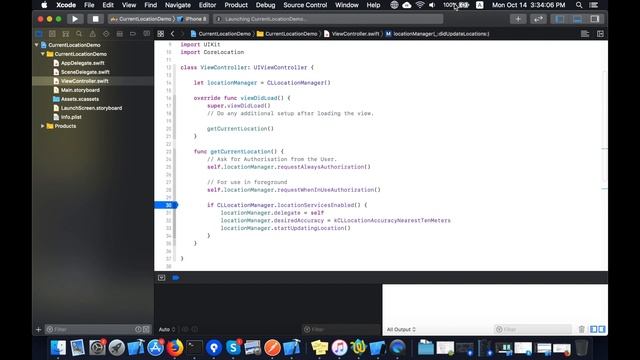This screenshot has width=640, height=360.
Task: Open the Editor menu
Action: pyautogui.click(x=207, y=5)
